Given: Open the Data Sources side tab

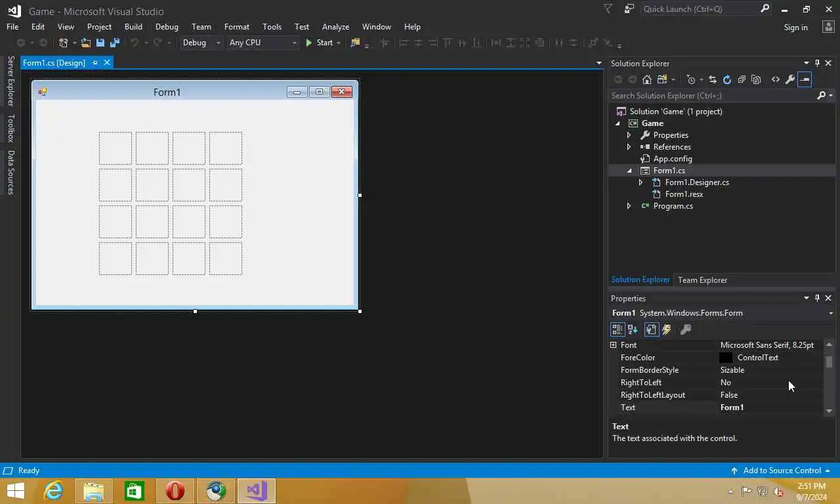Looking at the screenshot, I should click(10, 173).
